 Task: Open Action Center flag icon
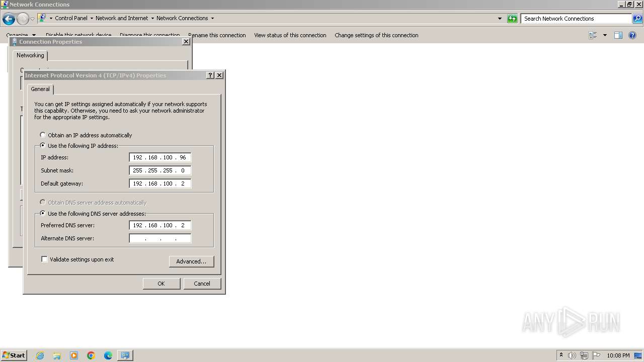click(x=596, y=355)
